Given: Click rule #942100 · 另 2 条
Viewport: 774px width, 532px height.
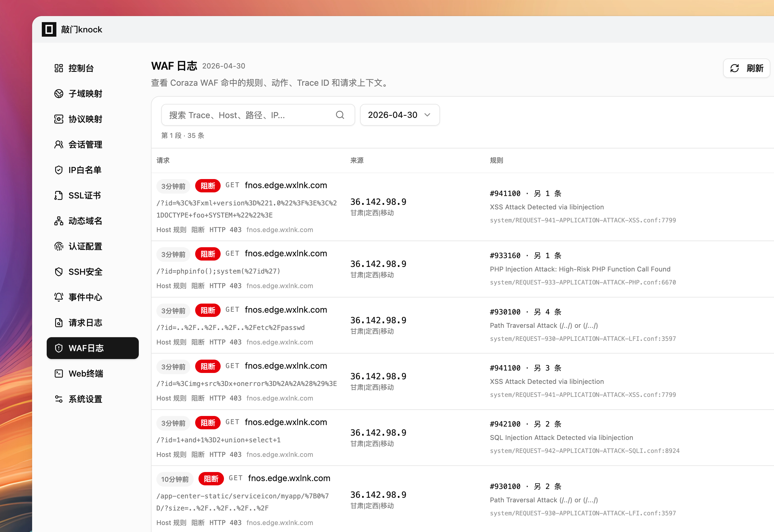Looking at the screenshot, I should tap(526, 424).
